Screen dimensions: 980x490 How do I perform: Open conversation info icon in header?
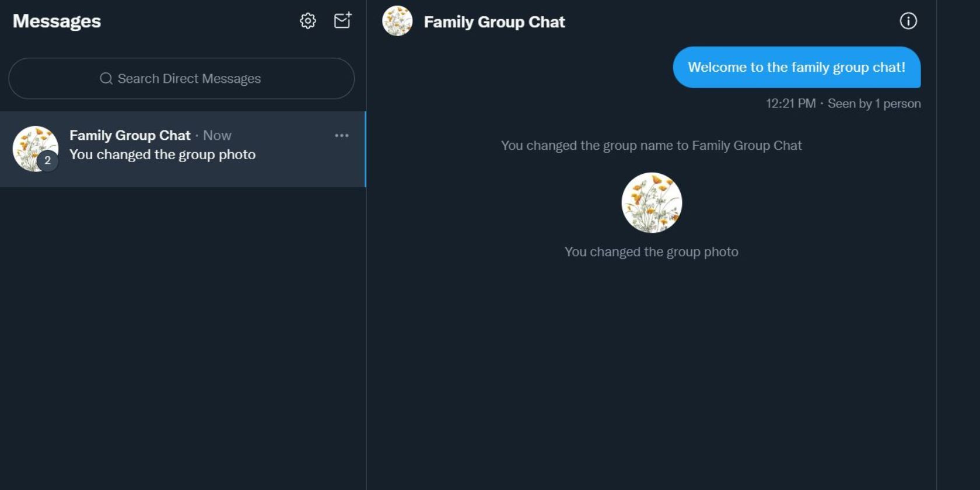click(x=908, y=21)
